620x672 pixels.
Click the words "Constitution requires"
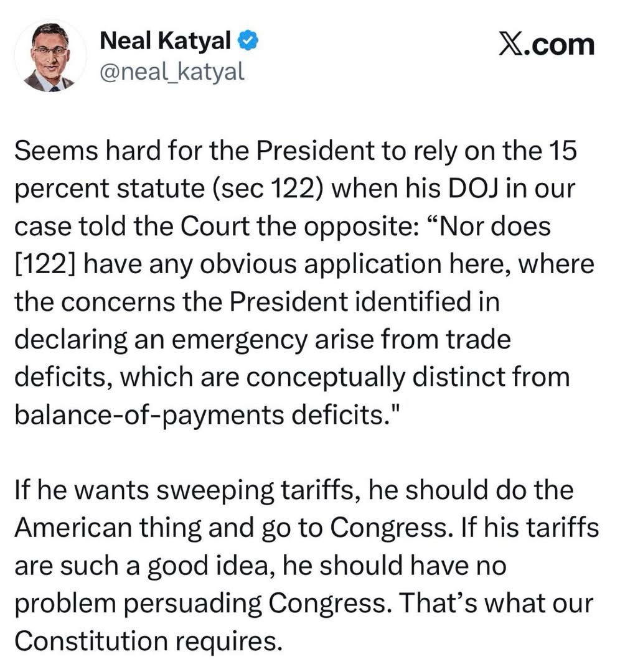144,642
